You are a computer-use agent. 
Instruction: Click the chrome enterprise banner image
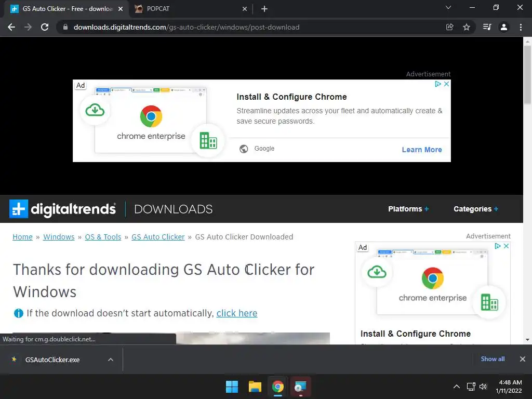pos(151,121)
